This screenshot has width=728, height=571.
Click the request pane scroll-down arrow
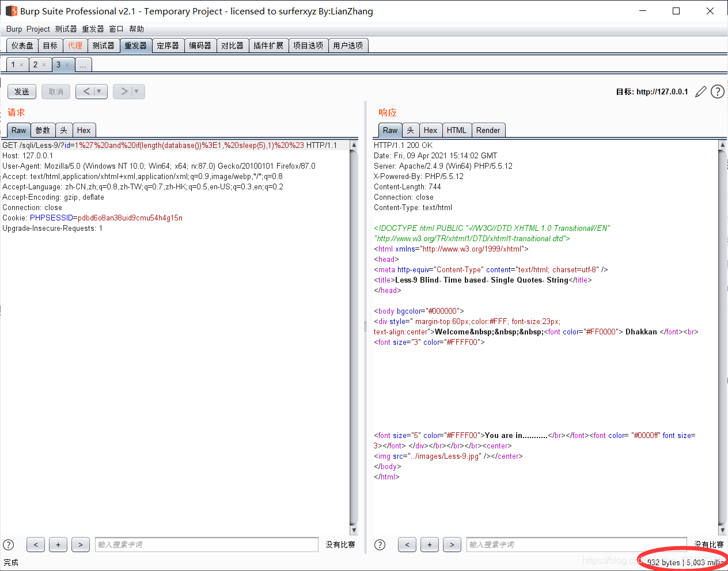click(354, 530)
